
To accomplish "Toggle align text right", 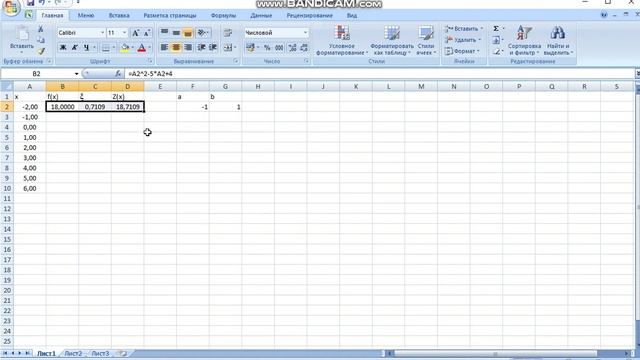I will [188, 48].
